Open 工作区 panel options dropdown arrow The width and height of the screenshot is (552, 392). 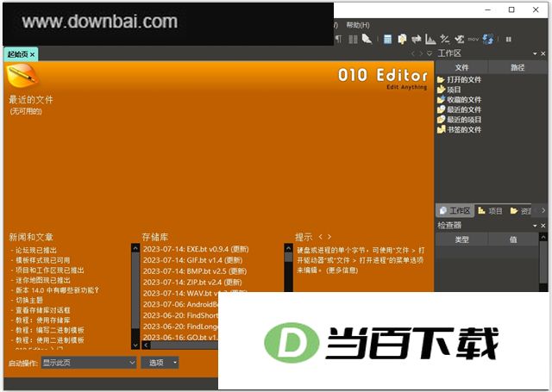(535, 53)
